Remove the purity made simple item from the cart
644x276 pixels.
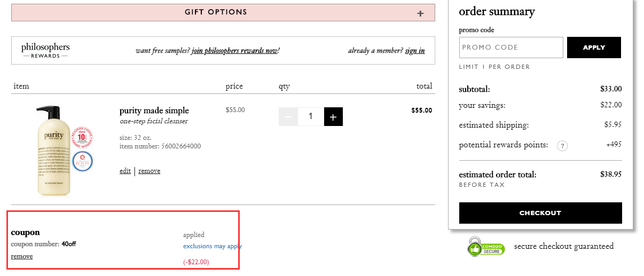[149, 171]
